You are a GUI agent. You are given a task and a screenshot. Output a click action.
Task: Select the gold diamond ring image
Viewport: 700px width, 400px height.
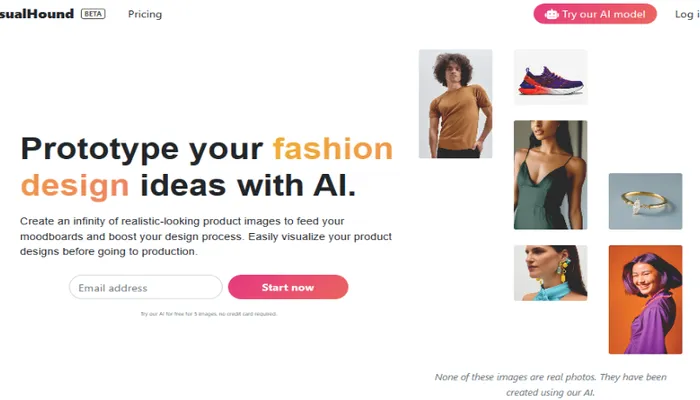[x=645, y=201]
